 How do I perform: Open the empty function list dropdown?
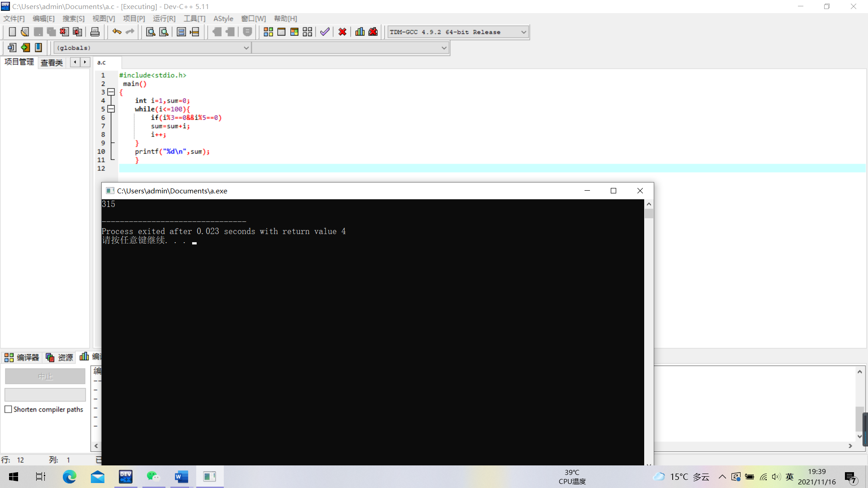443,48
